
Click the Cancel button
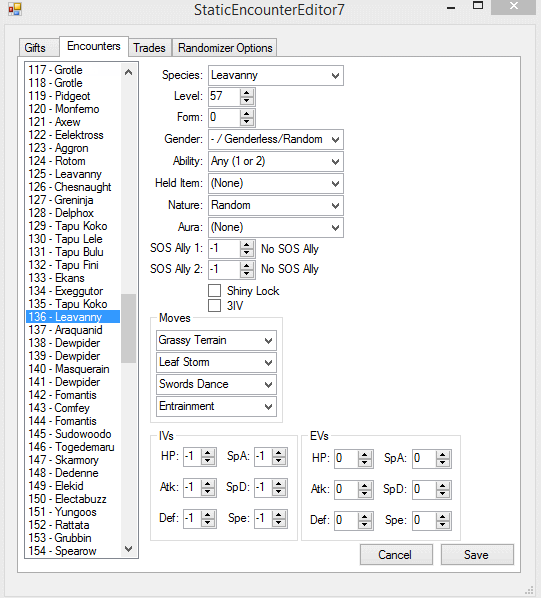pyautogui.click(x=396, y=555)
